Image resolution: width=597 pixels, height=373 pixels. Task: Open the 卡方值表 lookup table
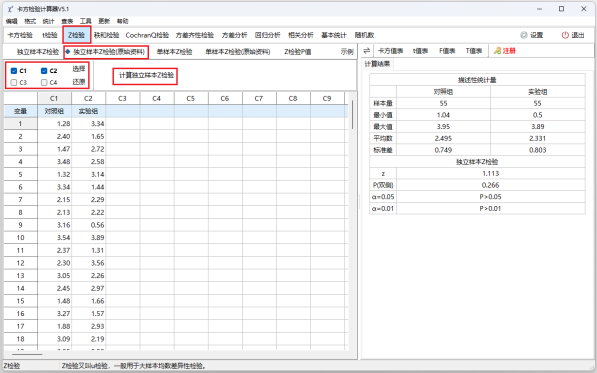click(x=390, y=51)
